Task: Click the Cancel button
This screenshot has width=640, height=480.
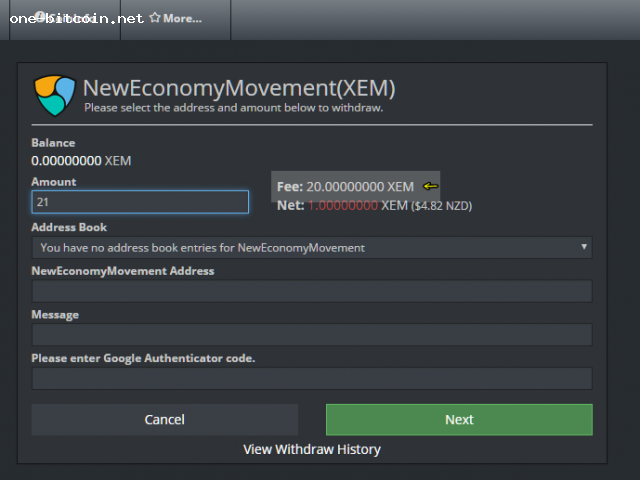Action: [164, 420]
